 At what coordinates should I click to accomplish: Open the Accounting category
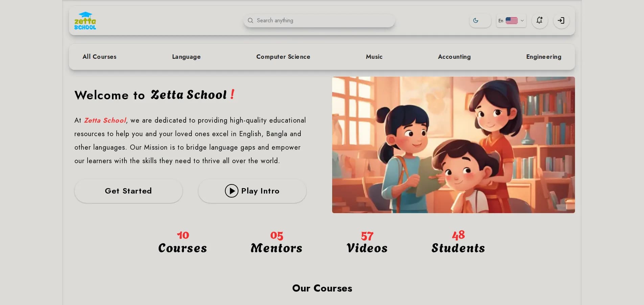[454, 57]
